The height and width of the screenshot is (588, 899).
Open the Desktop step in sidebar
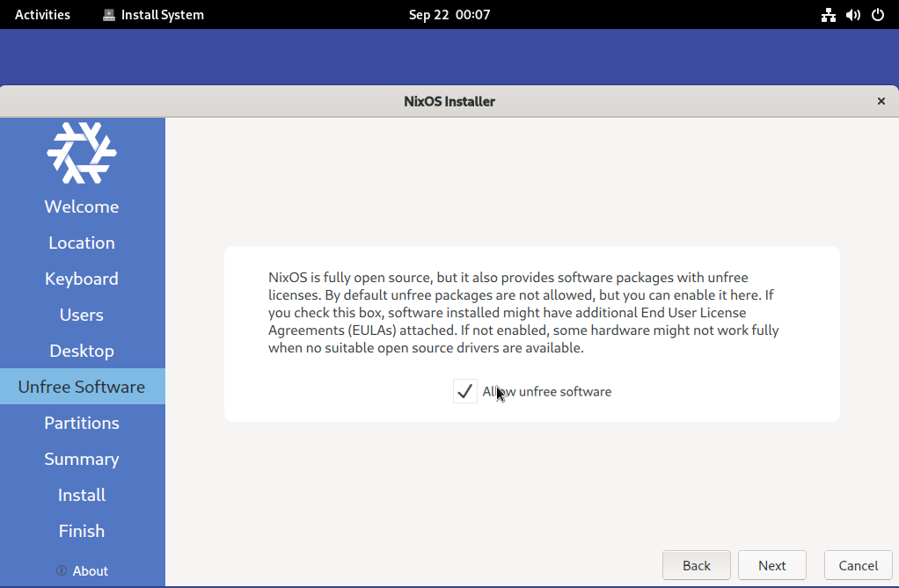tap(82, 351)
